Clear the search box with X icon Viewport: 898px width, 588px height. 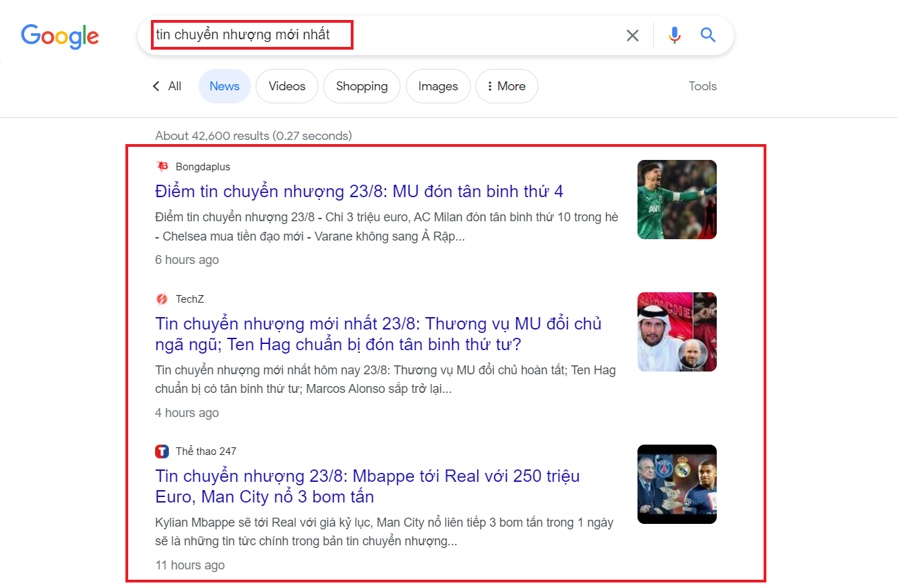(632, 35)
